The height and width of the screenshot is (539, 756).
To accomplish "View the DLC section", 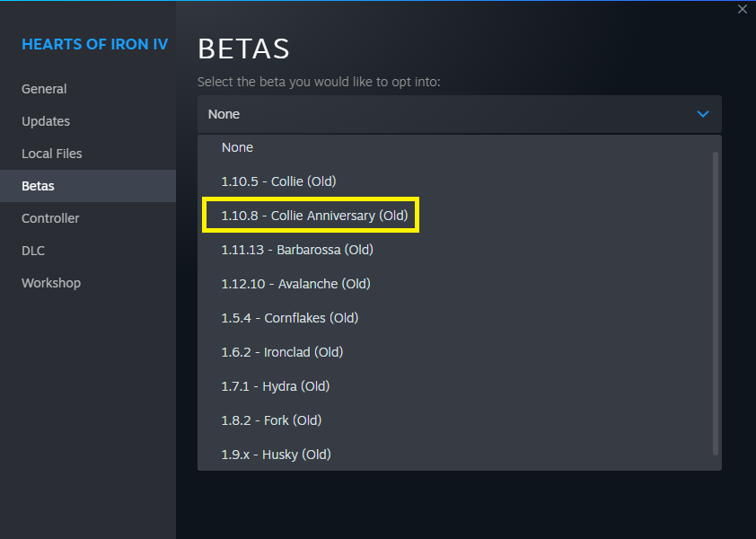I will coord(32,250).
